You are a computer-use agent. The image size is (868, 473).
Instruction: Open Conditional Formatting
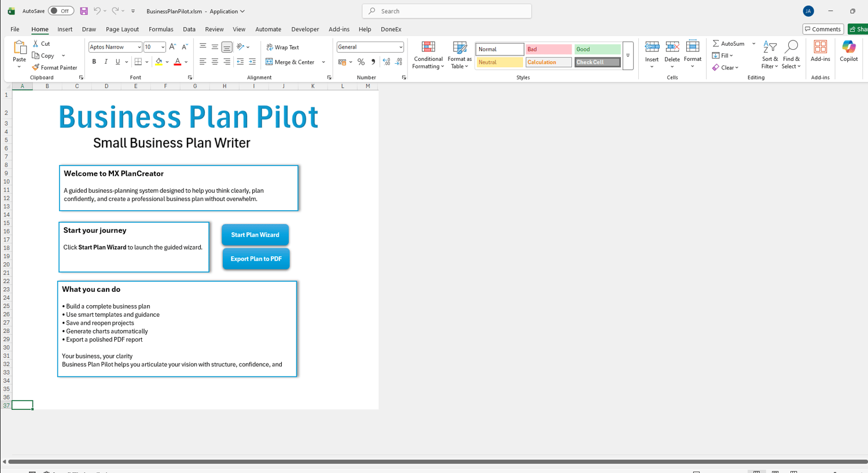(x=428, y=55)
